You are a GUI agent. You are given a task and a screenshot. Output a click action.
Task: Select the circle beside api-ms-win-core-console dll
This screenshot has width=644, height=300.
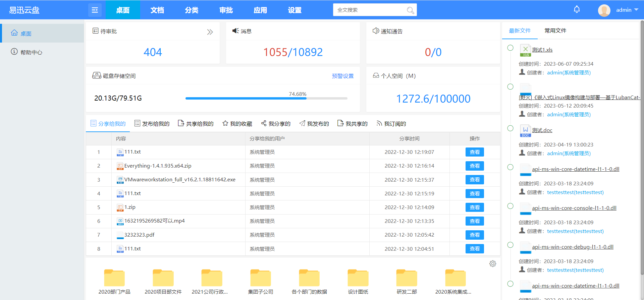pos(510,206)
